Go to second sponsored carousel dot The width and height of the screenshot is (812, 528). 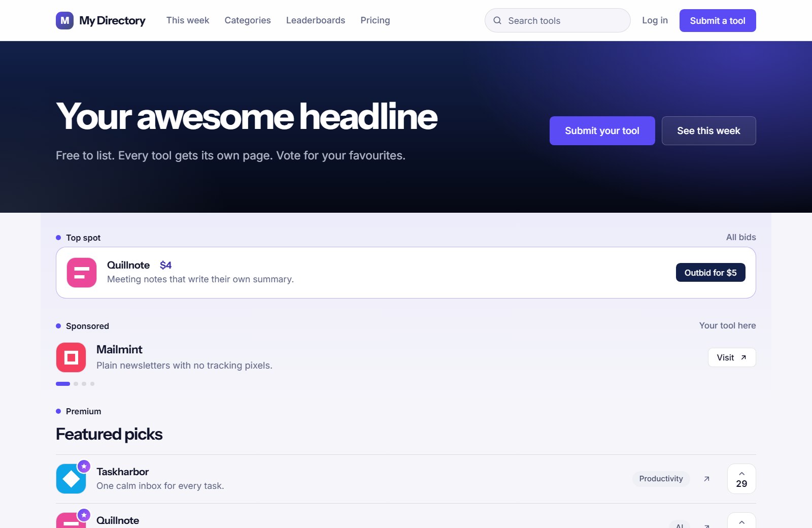pos(76,384)
